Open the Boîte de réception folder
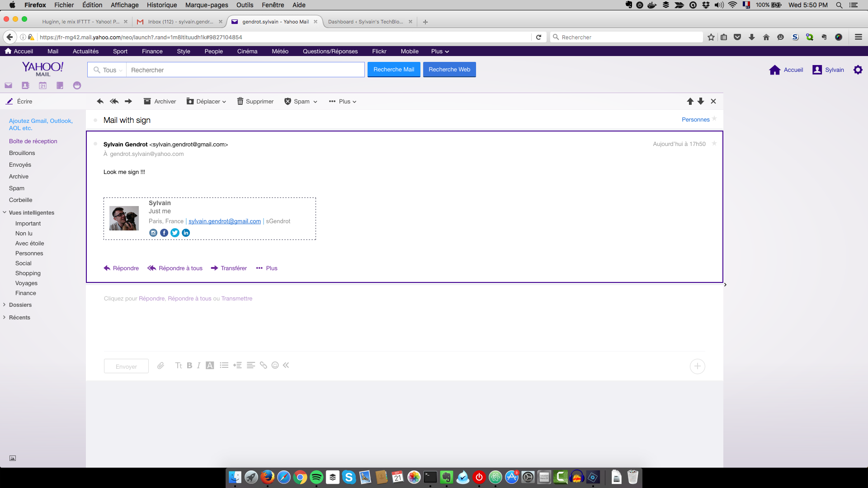The image size is (868, 488). pos(33,141)
